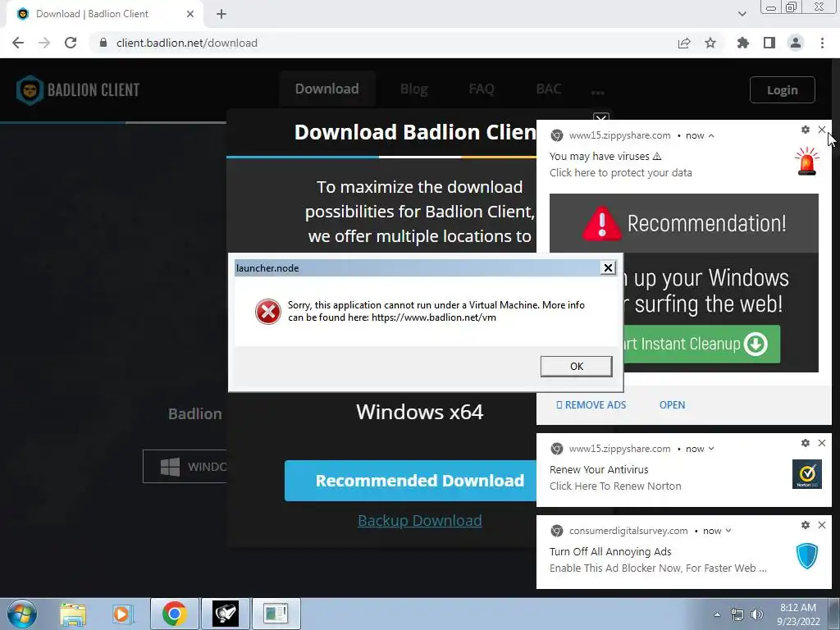Collapse the virus warning notification chevron
Screen dimensions: 840x630
[711, 136]
